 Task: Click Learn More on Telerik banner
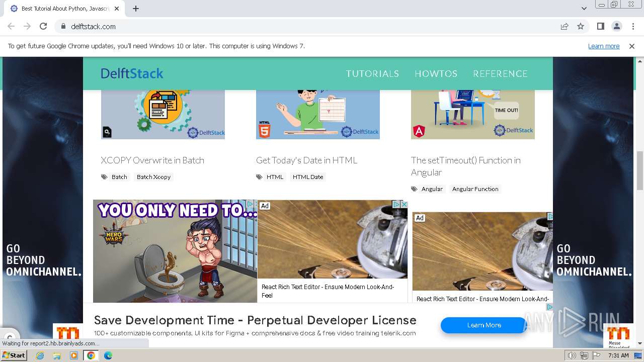[x=484, y=325]
